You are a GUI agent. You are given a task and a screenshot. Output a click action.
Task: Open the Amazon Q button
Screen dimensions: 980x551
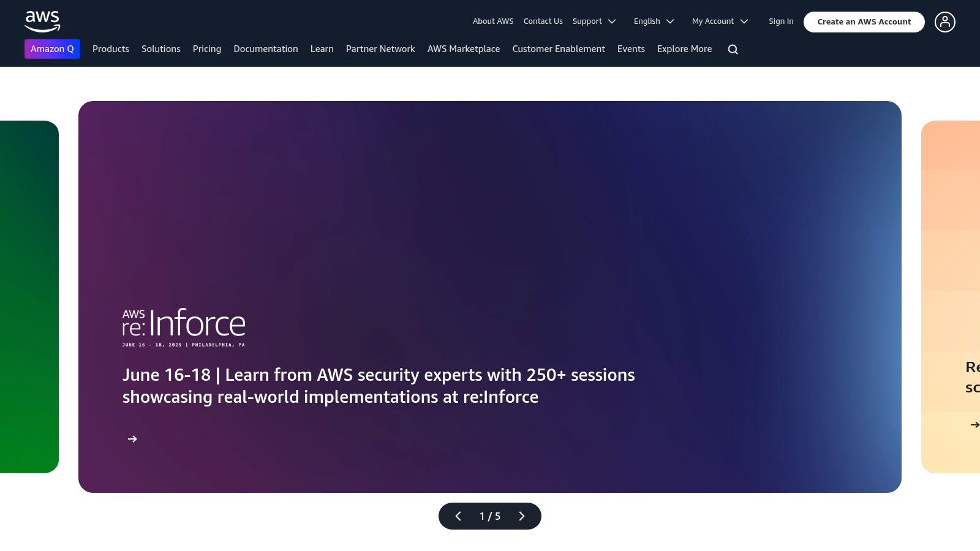pos(52,49)
